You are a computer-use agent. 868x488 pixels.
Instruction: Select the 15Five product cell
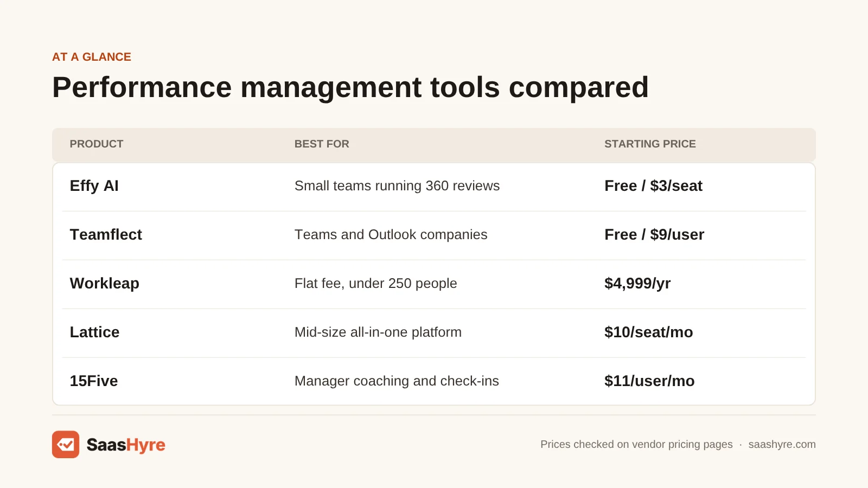point(94,381)
